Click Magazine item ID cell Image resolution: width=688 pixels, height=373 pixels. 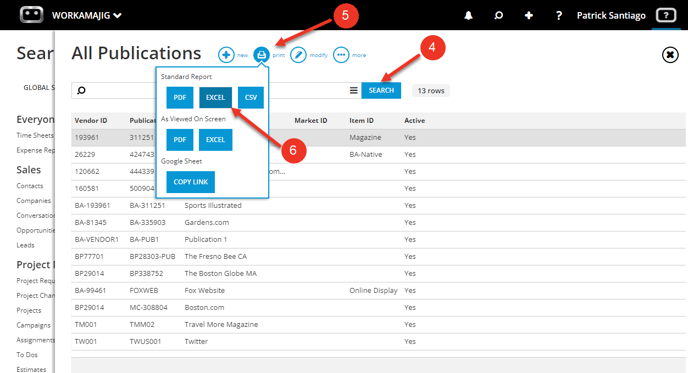(x=365, y=137)
